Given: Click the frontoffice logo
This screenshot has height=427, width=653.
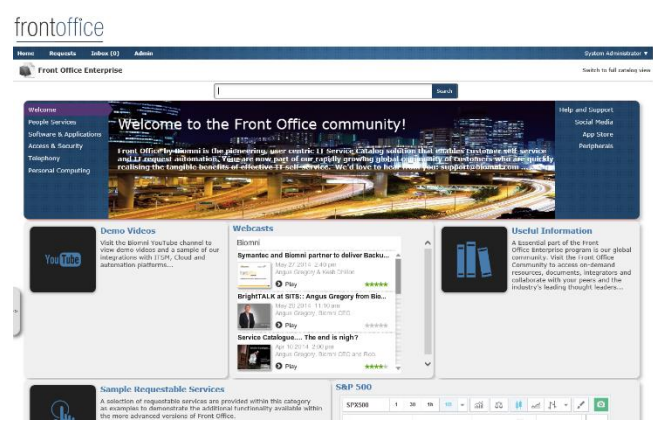Looking at the screenshot, I should (59, 28).
